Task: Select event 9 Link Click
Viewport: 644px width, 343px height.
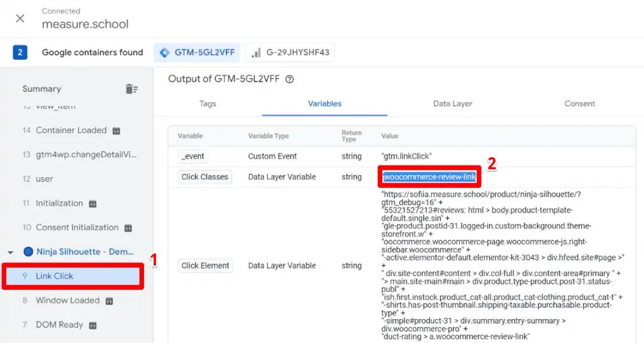Action: tap(73, 276)
